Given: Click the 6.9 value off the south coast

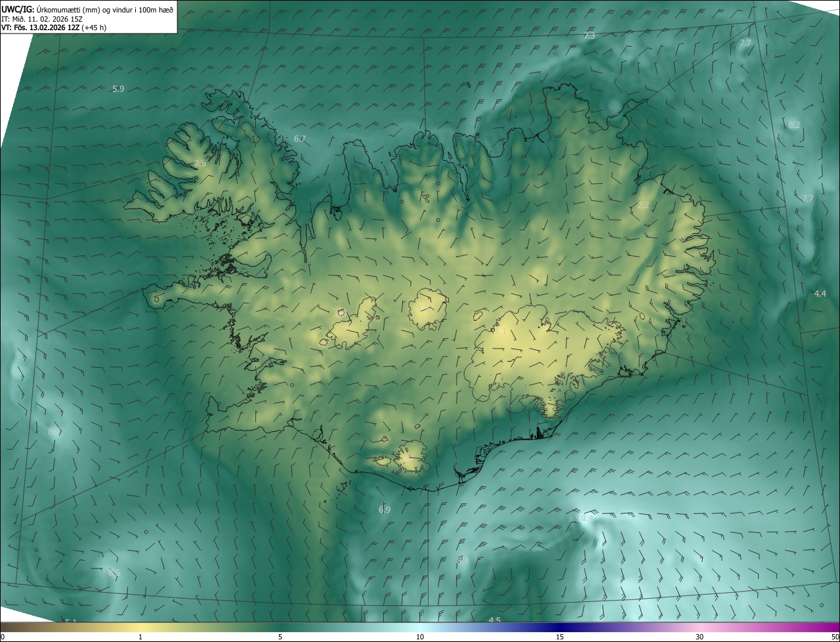Looking at the screenshot, I should [385, 509].
